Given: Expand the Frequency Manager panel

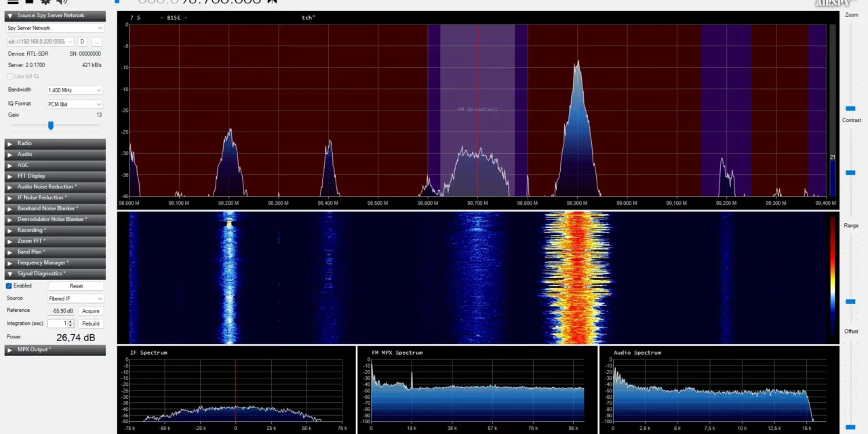Looking at the screenshot, I should [55, 262].
